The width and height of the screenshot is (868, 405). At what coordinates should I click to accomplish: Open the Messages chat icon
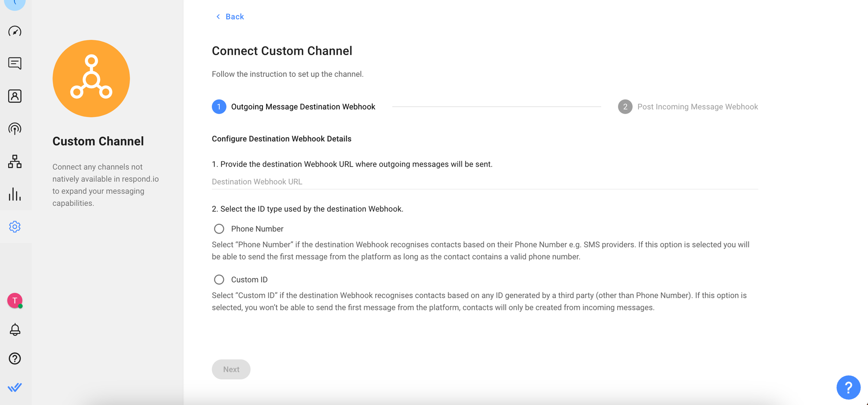15,63
